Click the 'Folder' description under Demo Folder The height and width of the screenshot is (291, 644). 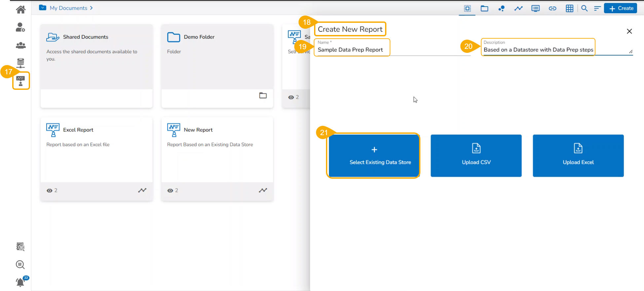(174, 52)
